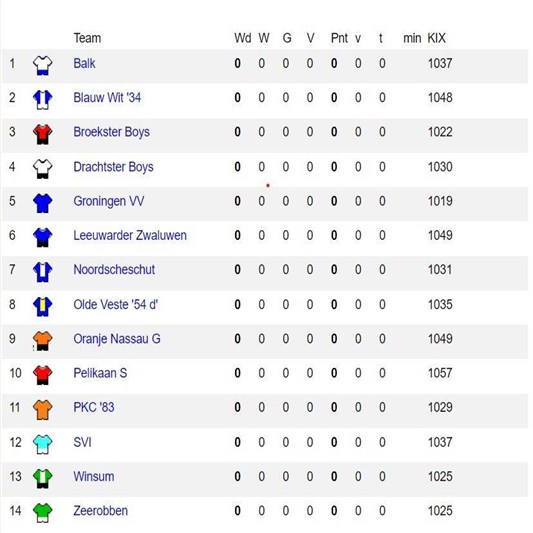Image resolution: width=533 pixels, height=533 pixels.
Task: Click the Wd column header
Action: tap(243, 38)
